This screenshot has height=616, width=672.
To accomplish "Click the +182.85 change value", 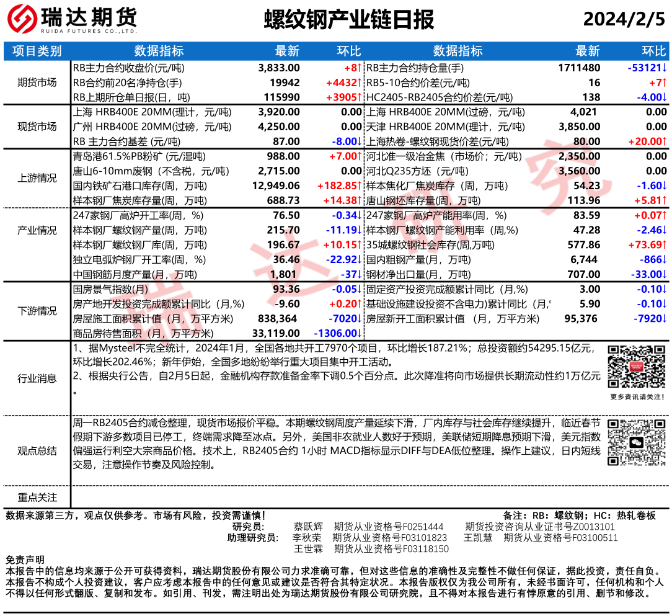I will [x=340, y=185].
